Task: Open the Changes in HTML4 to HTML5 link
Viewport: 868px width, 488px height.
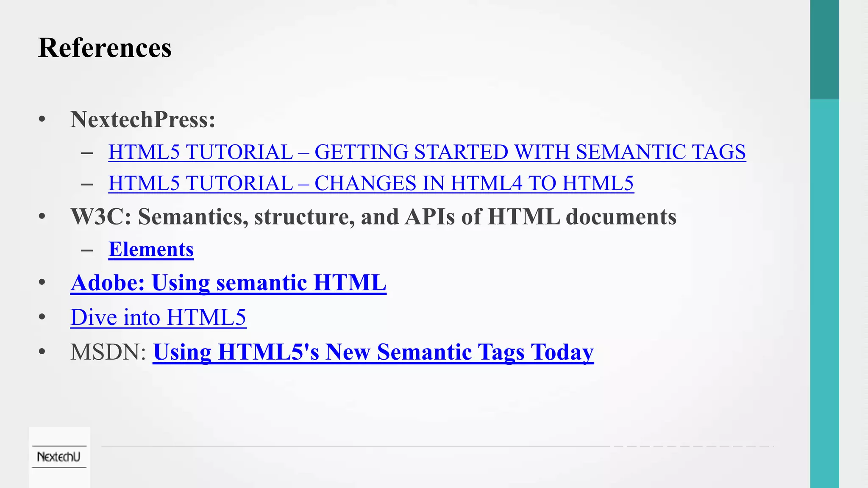Action: (371, 183)
